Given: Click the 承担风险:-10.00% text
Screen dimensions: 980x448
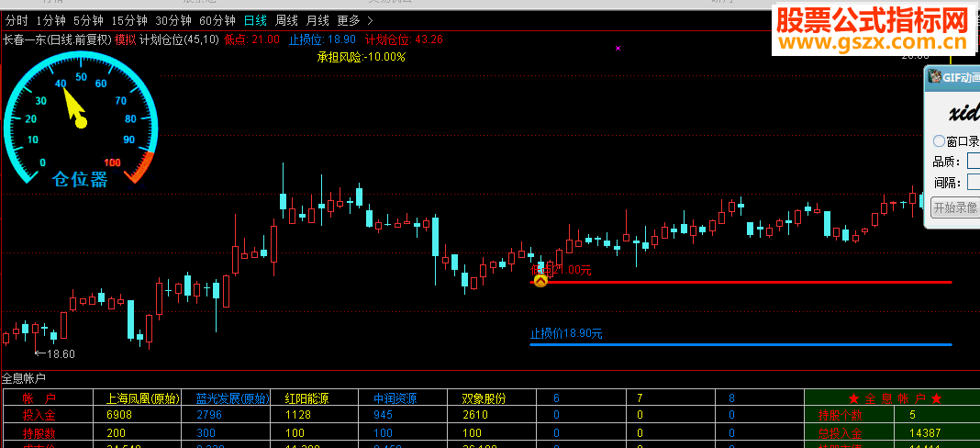Looking at the screenshot, I should 362,57.
